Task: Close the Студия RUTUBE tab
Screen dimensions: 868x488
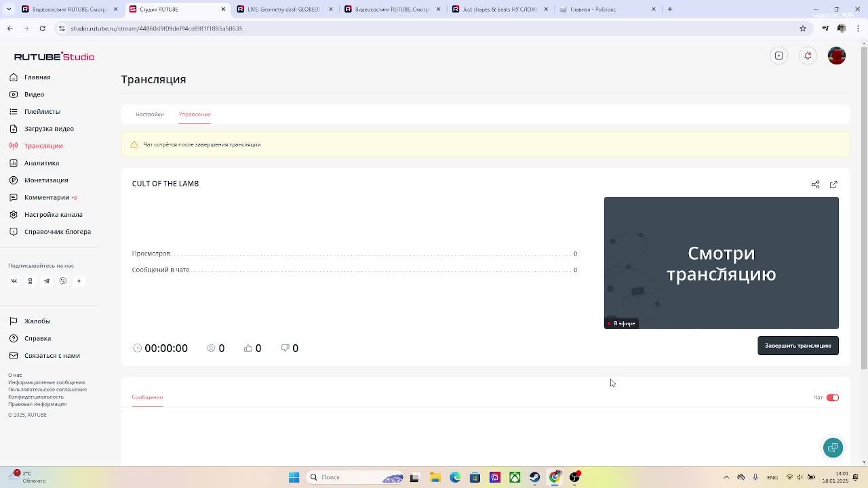Action: coord(223,9)
